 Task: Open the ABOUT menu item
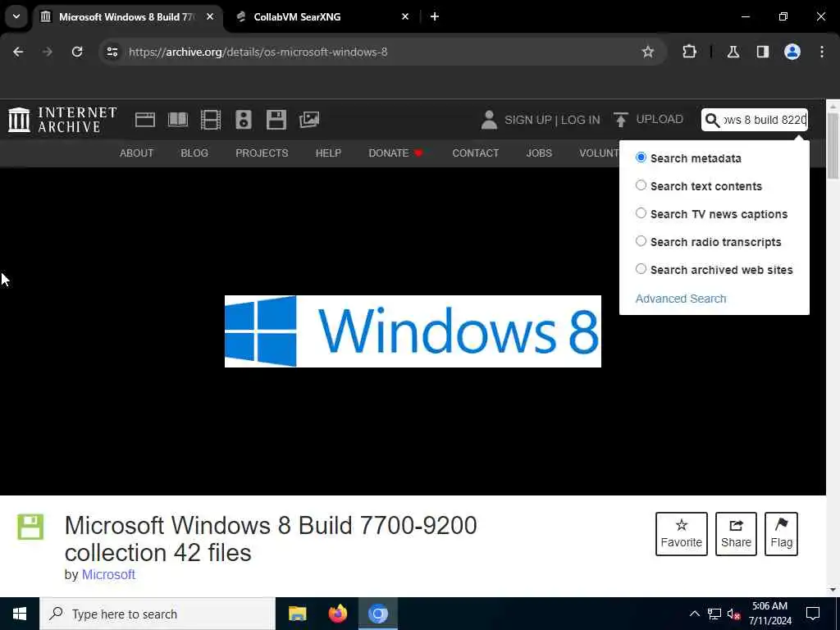pos(137,153)
